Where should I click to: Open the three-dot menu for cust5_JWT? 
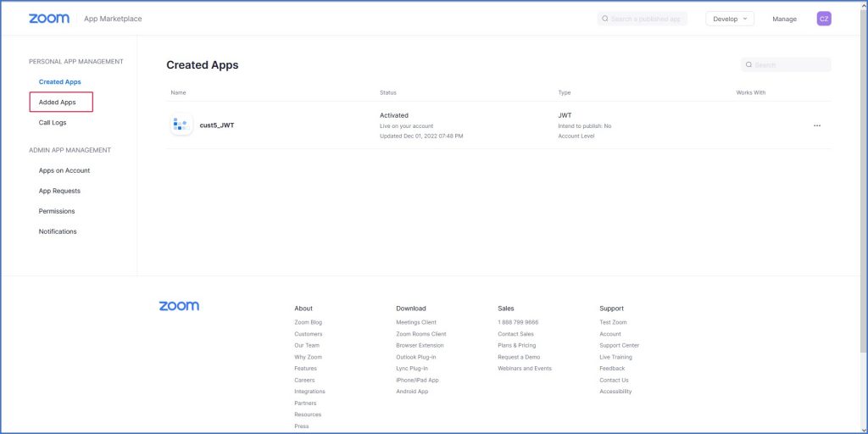(x=816, y=125)
